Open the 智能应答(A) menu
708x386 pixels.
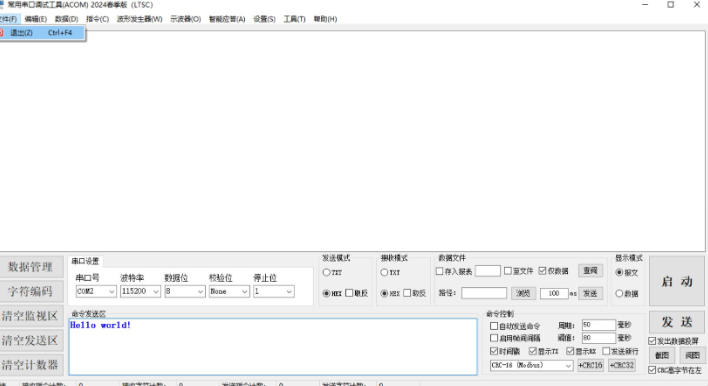coord(227,19)
